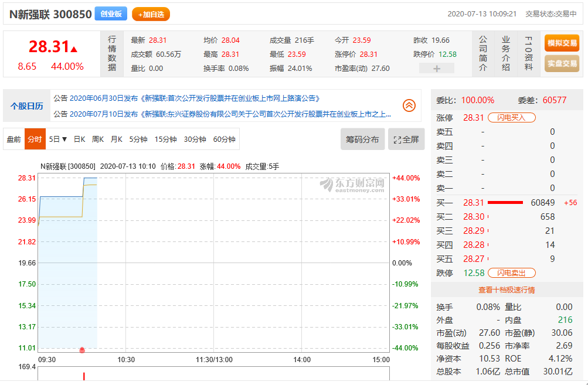This screenshot has width=588, height=385.
Task: Switch to the 日K chart tab
Action: tap(79, 139)
